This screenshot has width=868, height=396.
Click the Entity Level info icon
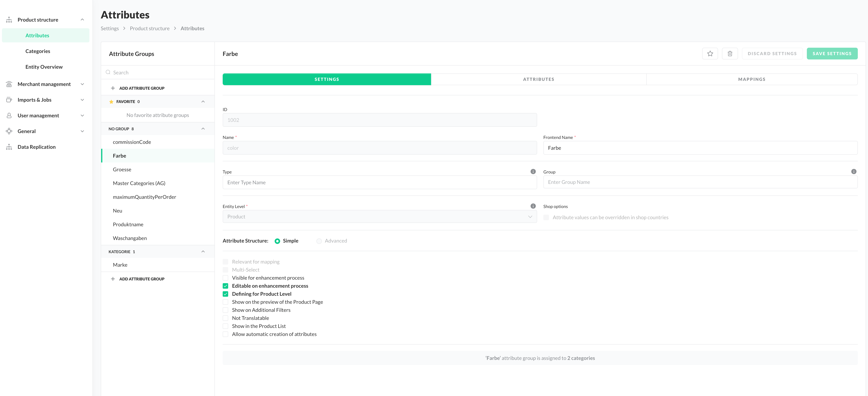[533, 206]
